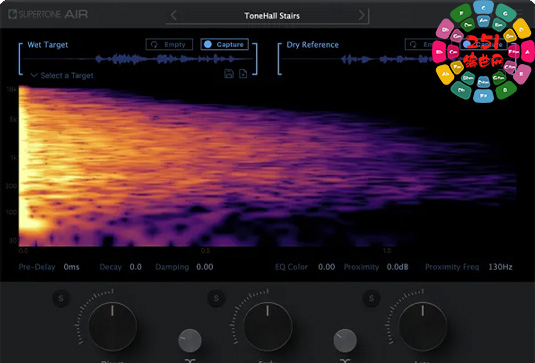Click the small crossover knob between Early and Late

point(345,340)
